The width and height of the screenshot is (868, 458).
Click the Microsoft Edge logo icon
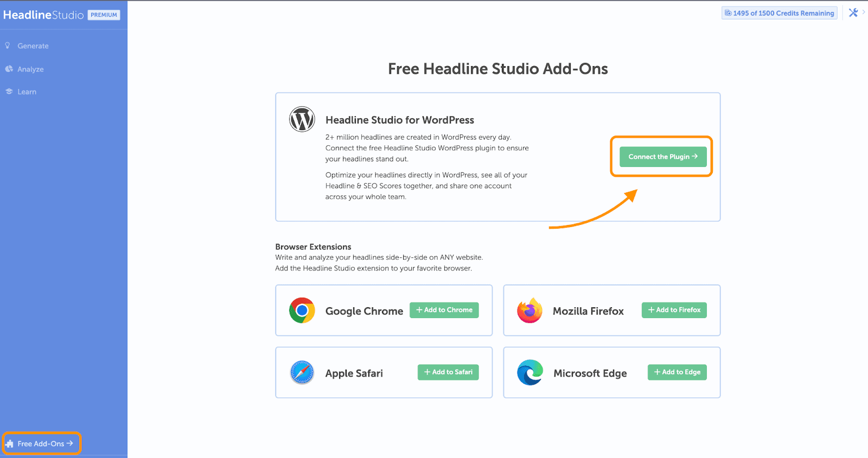click(529, 373)
